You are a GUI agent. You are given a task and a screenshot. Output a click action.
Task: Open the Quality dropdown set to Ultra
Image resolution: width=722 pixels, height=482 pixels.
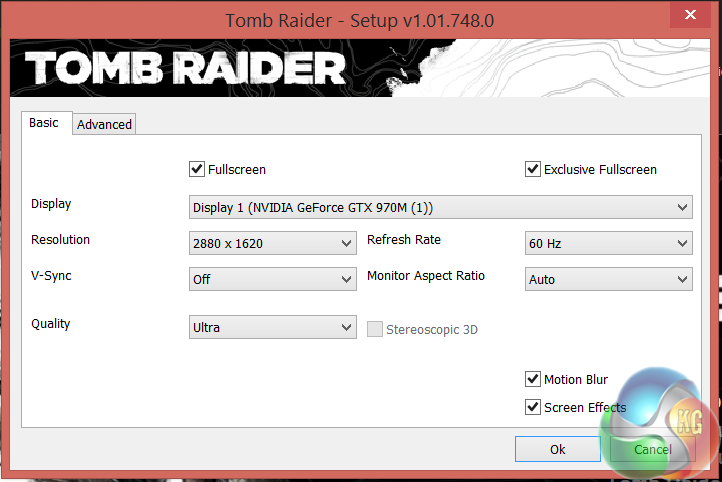pos(273,327)
